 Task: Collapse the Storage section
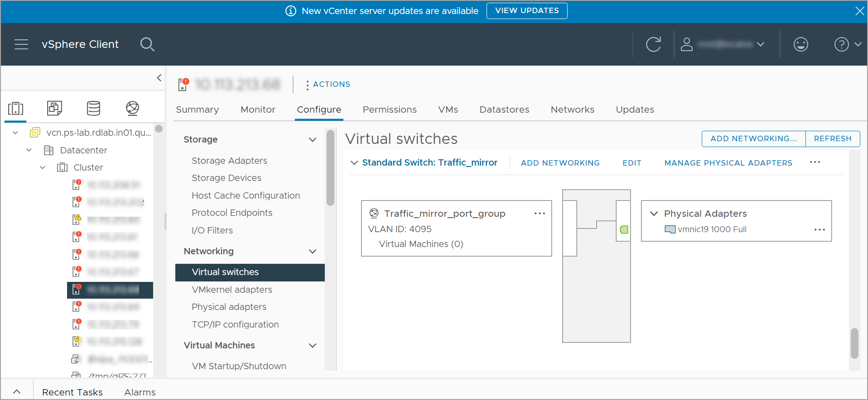(312, 139)
